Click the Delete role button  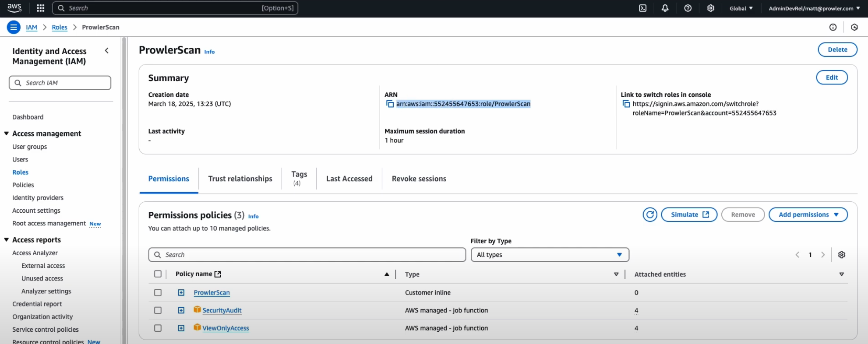837,49
